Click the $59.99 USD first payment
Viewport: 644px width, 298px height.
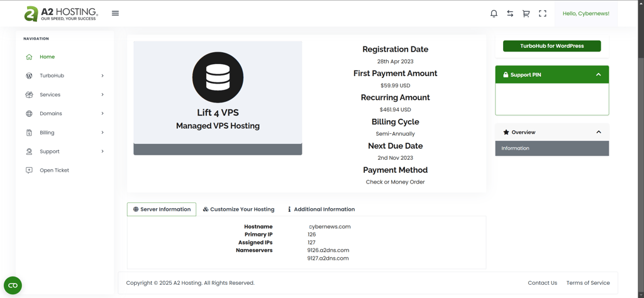pyautogui.click(x=395, y=86)
